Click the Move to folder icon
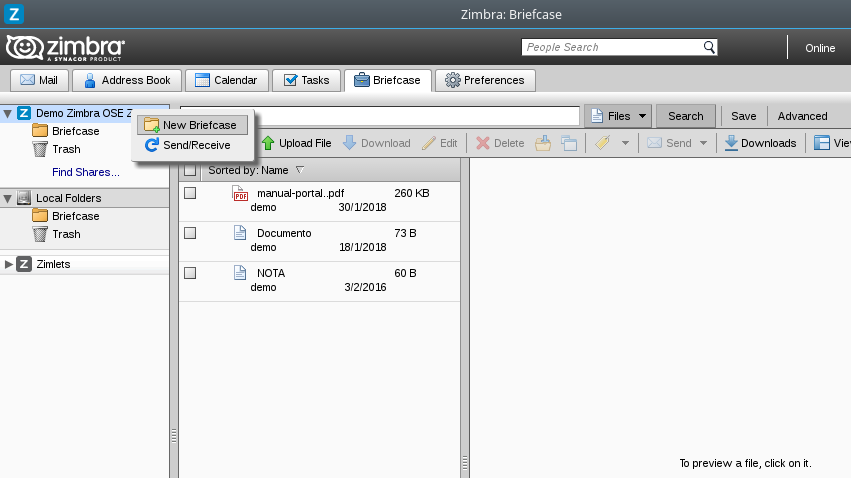Viewport: 851px width, 478px height. tap(543, 143)
